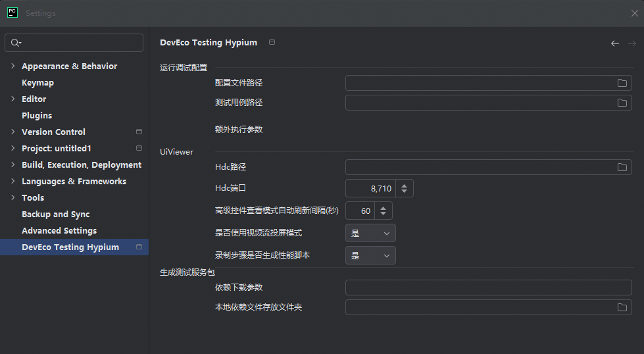Select Version Control settings category
644x354 pixels.
pyautogui.click(x=53, y=132)
